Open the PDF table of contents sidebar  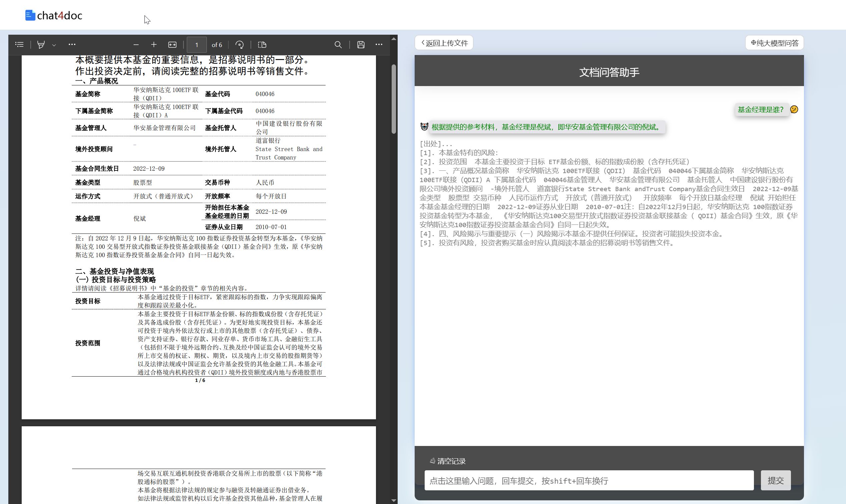point(19,44)
